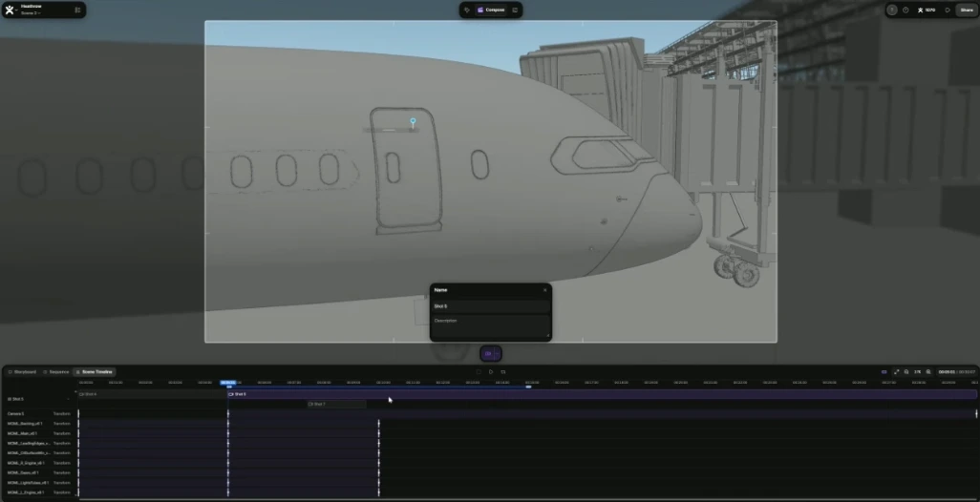Select the MOML_LeadingEdges track row
The height and width of the screenshot is (502, 980).
point(39,444)
